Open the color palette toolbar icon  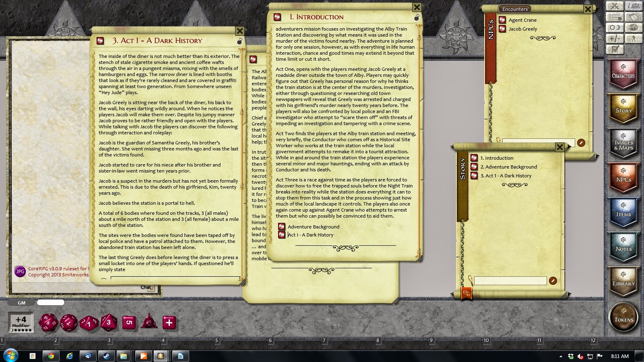coord(634,28)
